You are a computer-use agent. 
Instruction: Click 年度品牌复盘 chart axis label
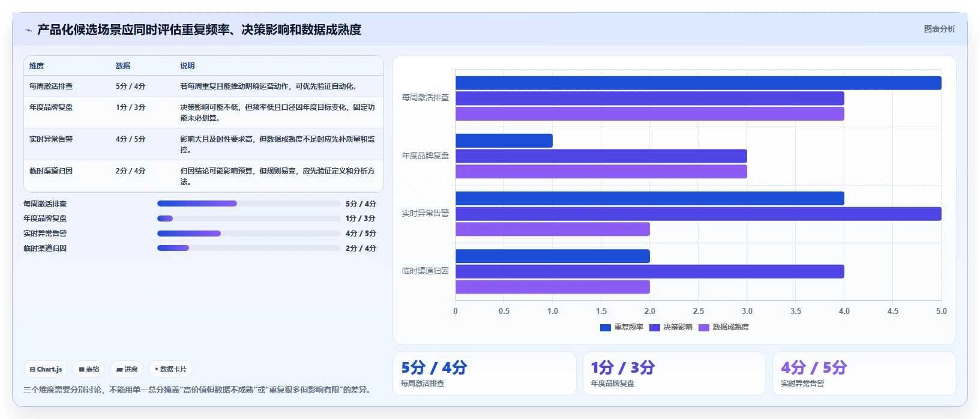425,155
